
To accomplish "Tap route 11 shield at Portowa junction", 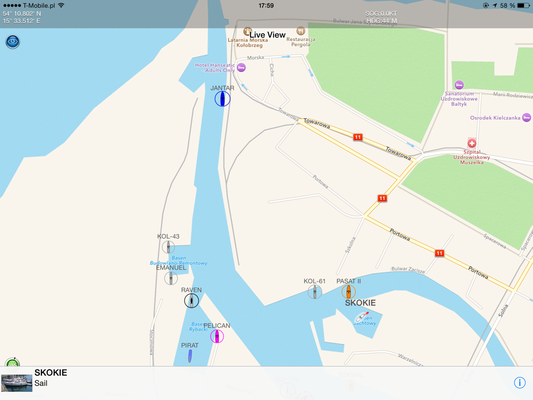I will point(382,198).
